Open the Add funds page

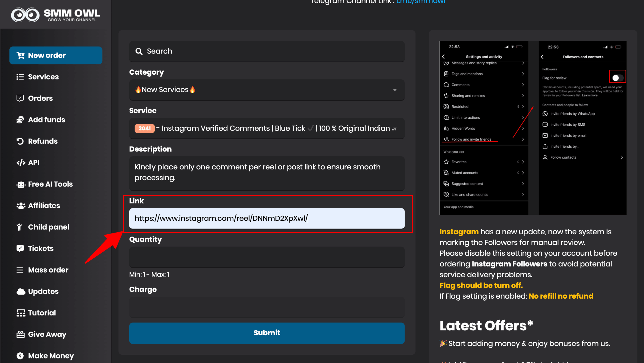47,120
